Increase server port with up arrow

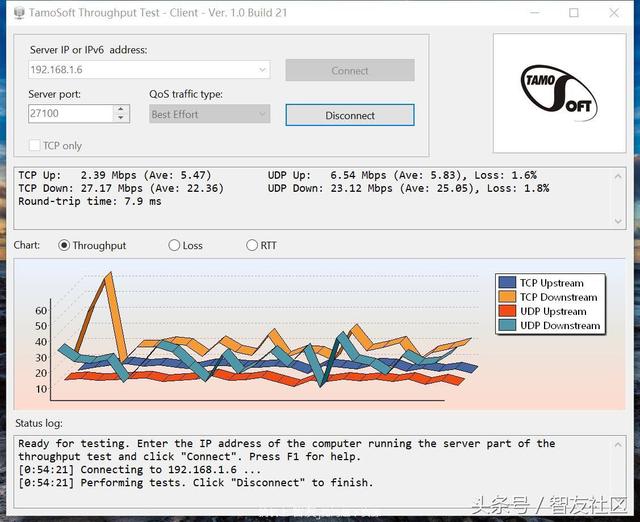point(122,110)
